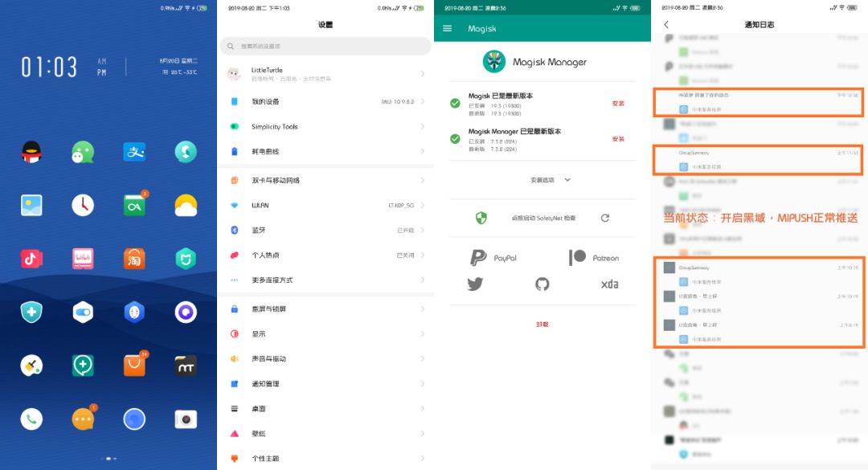Open the white toggle-switch app icon

[x=83, y=313]
